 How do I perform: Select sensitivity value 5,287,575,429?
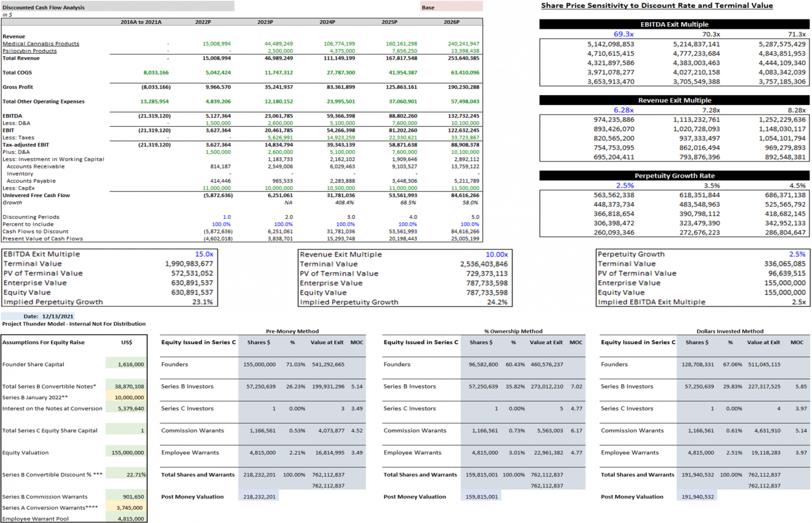782,44
